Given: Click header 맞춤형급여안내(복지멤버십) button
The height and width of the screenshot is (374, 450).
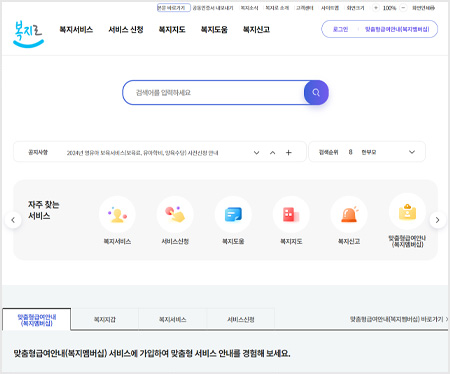Looking at the screenshot, I should pos(397,29).
